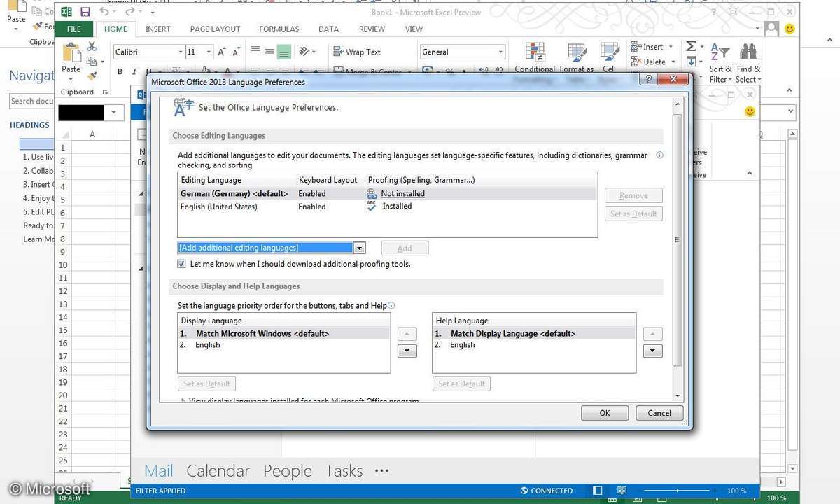Click the Not installed proofing link
Screen dimensions: 840x504
click(x=402, y=194)
